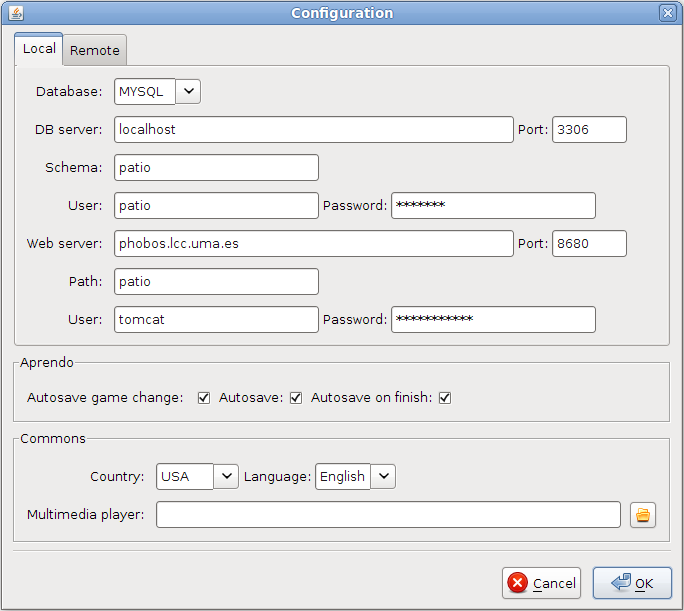This screenshot has height=611, width=684.
Task: Click the Language label
Action: [277, 476]
